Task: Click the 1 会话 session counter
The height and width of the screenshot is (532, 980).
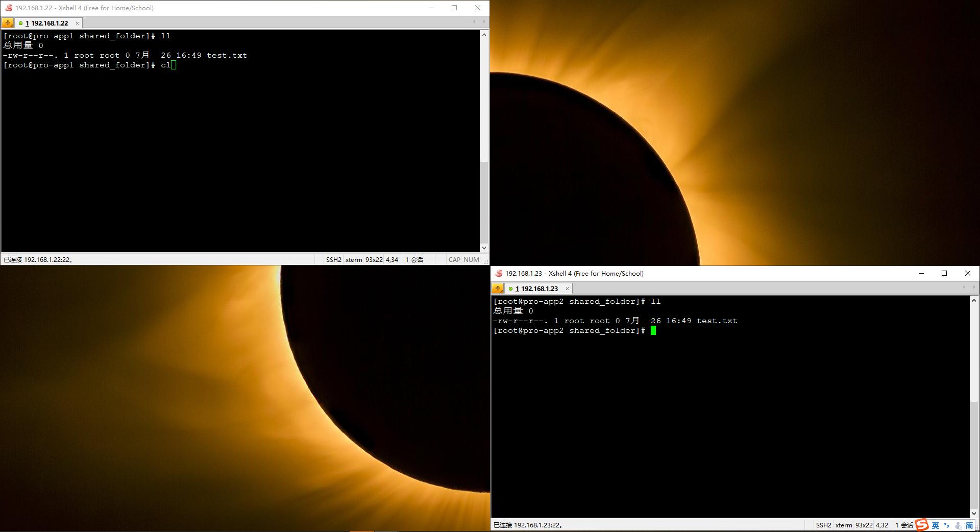Action: pos(414,259)
